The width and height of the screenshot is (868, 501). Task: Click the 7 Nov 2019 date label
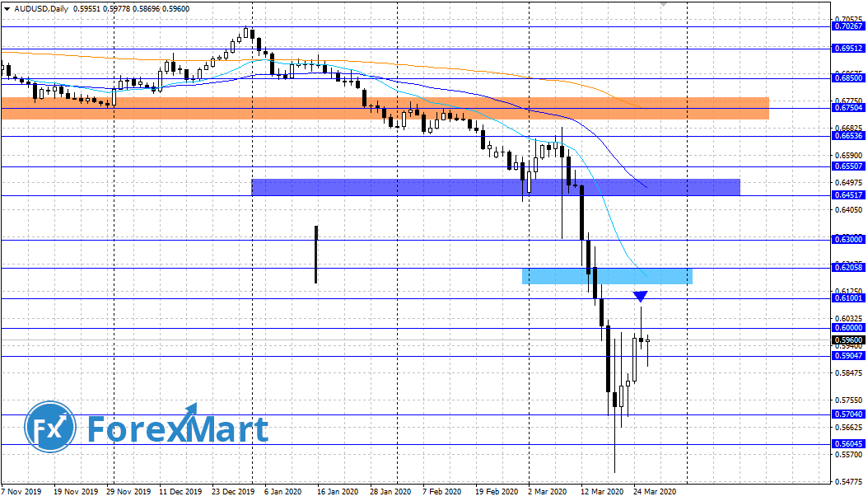21,492
